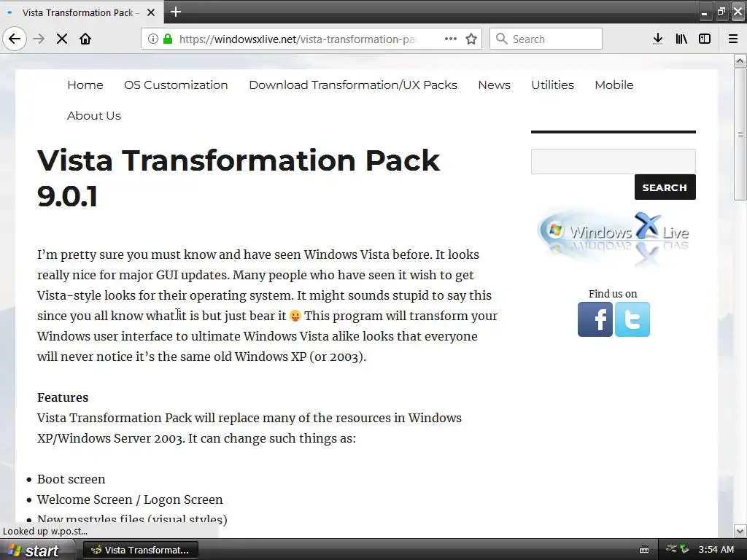The image size is (747, 560).
Task: View site information icon in address bar
Action: click(x=152, y=39)
